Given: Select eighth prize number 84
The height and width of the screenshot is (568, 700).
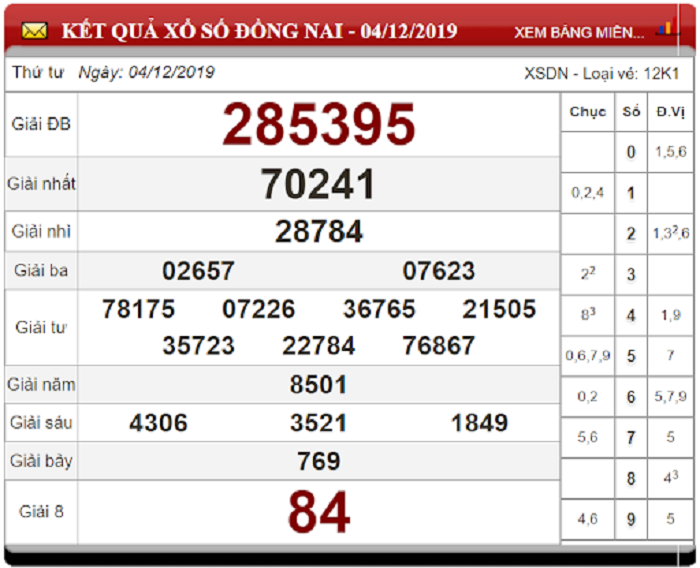Looking at the screenshot, I should pyautogui.click(x=319, y=512).
